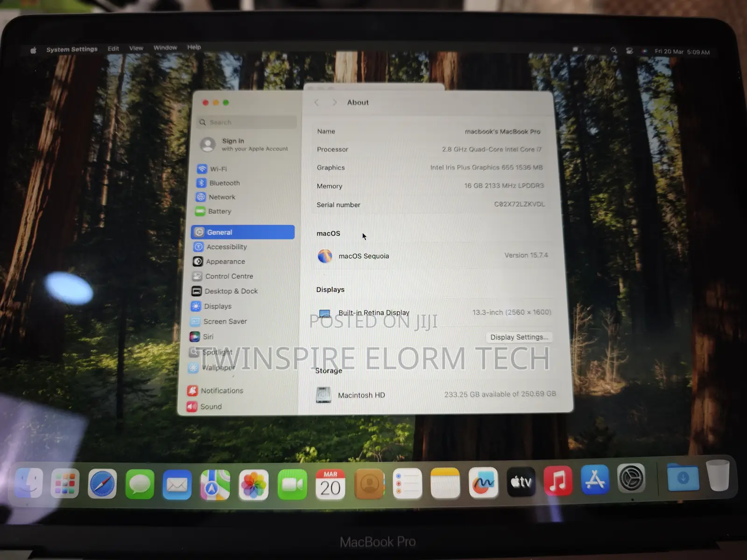
Task: Select Battery in the sidebar
Action: coord(213,211)
